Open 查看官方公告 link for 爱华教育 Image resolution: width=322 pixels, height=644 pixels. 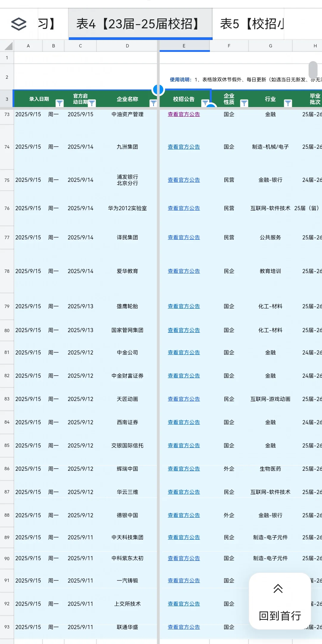point(184,271)
